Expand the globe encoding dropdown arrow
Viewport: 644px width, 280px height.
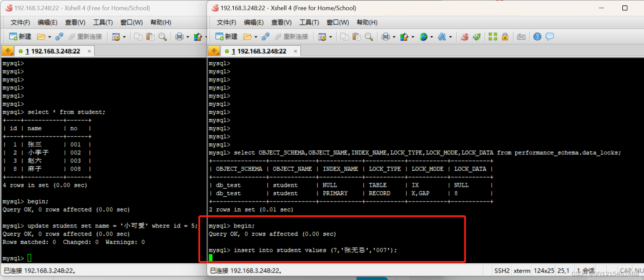431,37
